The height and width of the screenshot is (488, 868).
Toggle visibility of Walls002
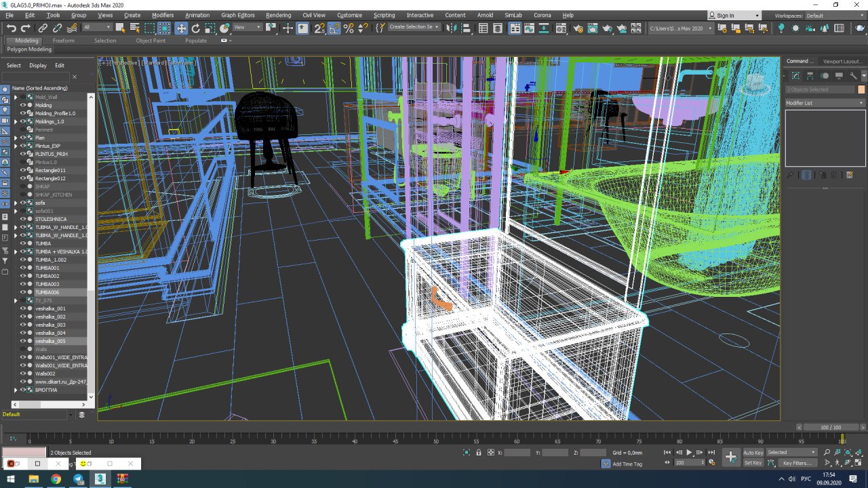tap(22, 373)
